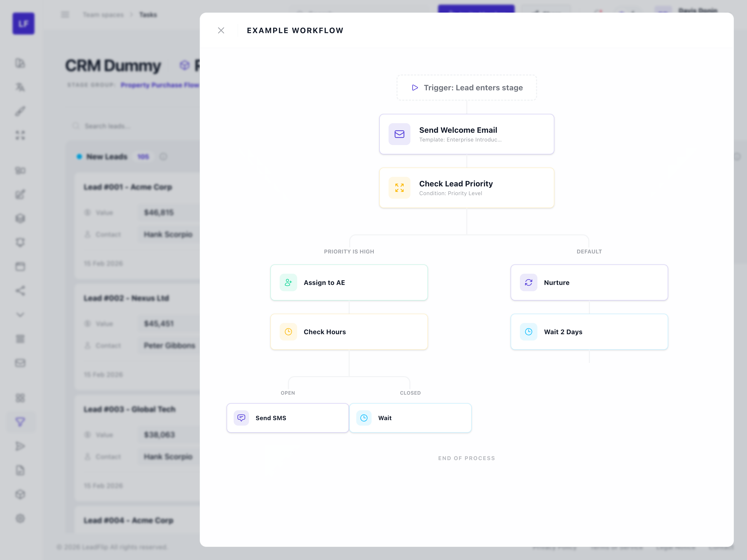
Task: Close the Example Workflow dialog
Action: 221,30
